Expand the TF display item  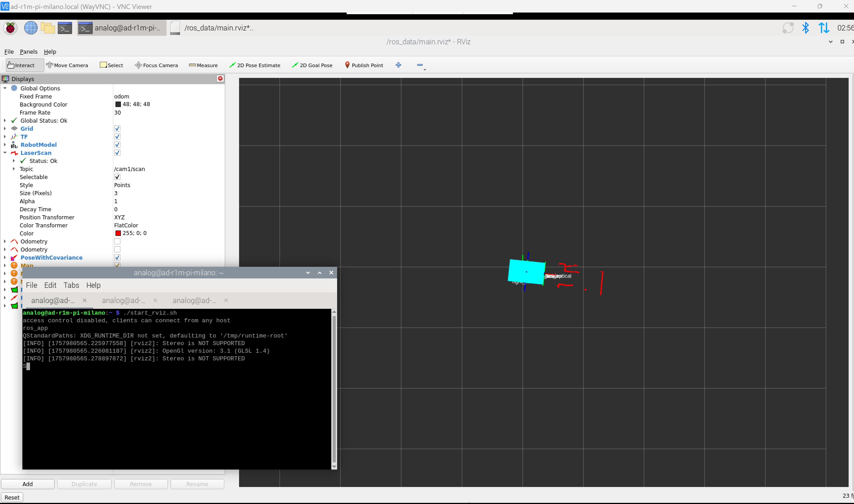(5, 137)
